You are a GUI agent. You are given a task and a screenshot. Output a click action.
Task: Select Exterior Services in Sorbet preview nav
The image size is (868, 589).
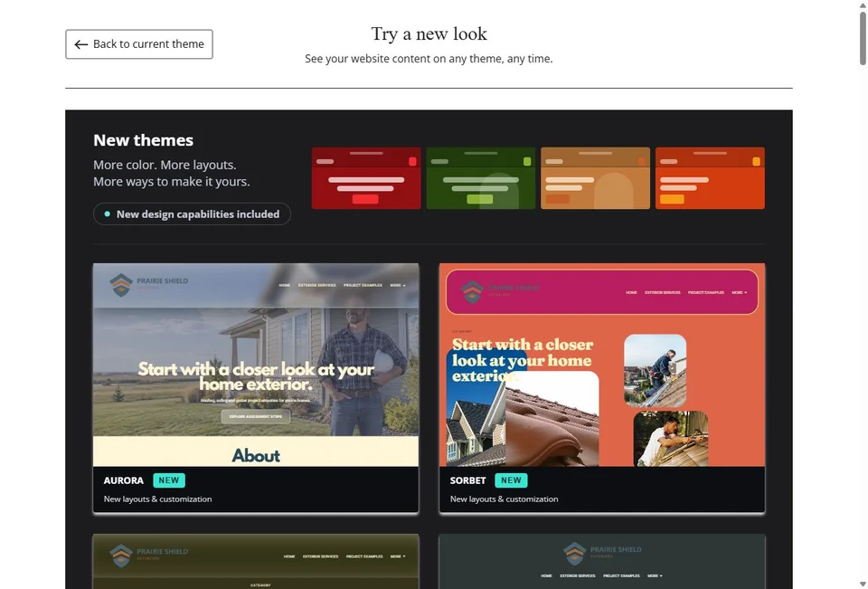(662, 292)
